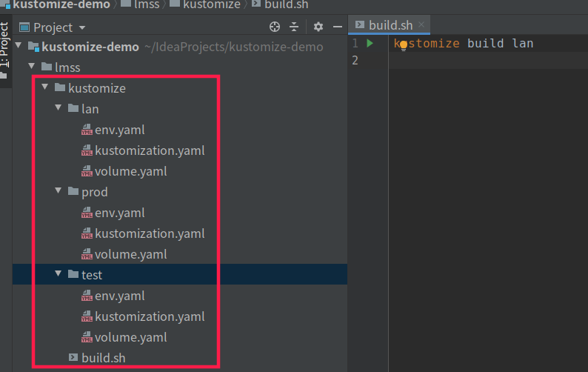The width and height of the screenshot is (588, 372).
Task: Click kustomize in the breadcrumb bar
Action: pos(212,4)
